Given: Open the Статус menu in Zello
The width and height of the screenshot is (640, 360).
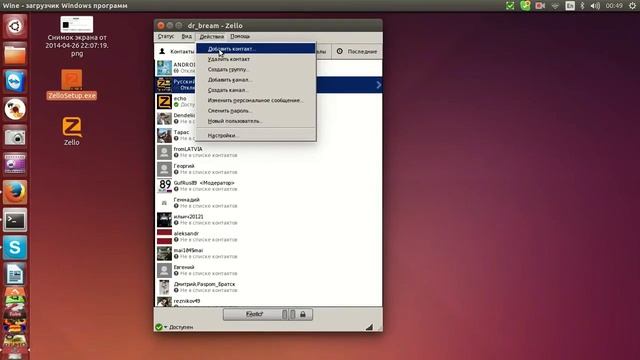Looking at the screenshot, I should pos(166,36).
